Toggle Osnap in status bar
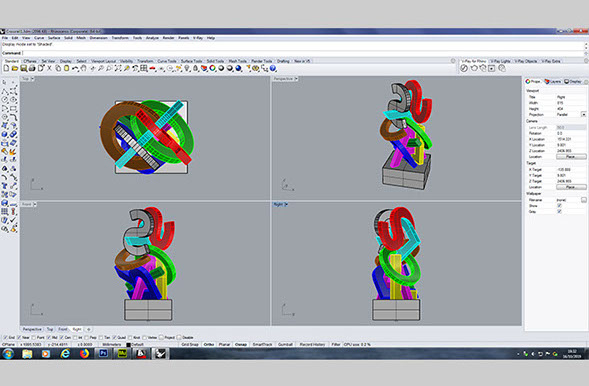Image resolution: width=589 pixels, height=386 pixels. pyautogui.click(x=241, y=344)
